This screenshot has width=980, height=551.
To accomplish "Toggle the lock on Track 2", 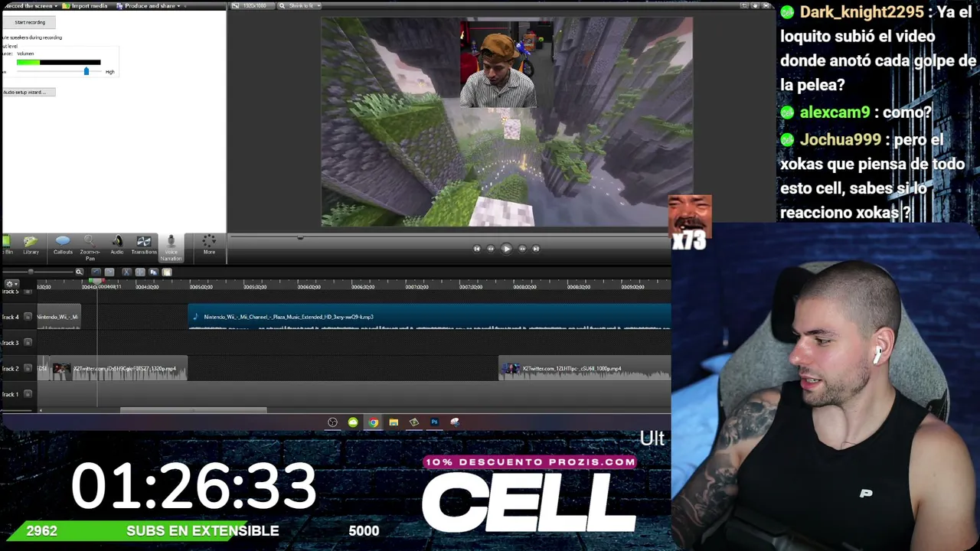I will point(28,369).
